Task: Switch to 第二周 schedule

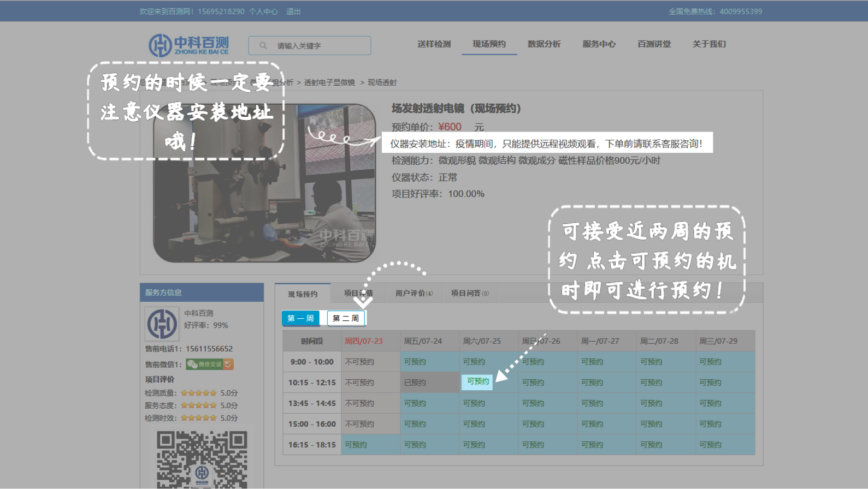Action: [x=346, y=318]
